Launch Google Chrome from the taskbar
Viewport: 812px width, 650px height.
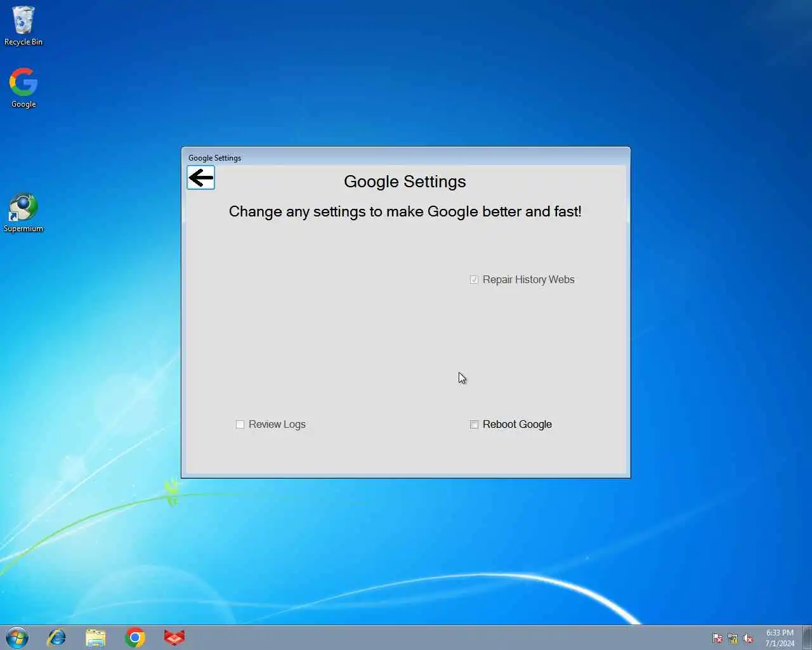pyautogui.click(x=135, y=637)
